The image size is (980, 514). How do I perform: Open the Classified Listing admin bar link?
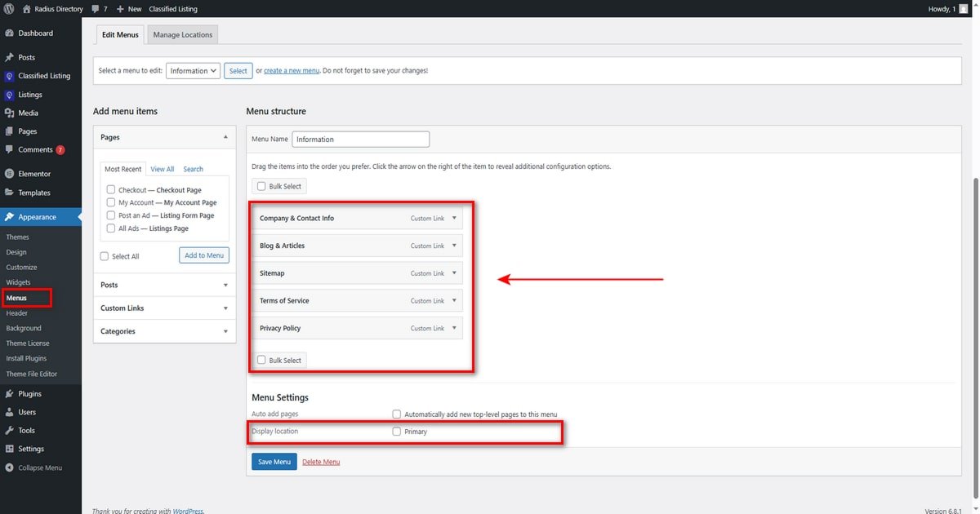pyautogui.click(x=173, y=9)
